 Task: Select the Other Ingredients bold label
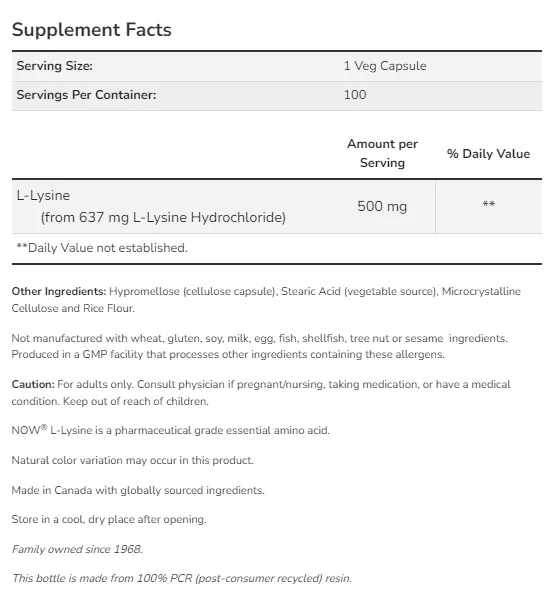tap(59, 291)
